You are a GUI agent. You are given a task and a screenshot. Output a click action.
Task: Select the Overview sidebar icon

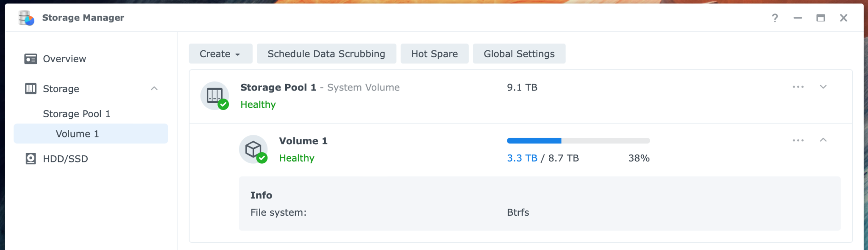point(30,59)
